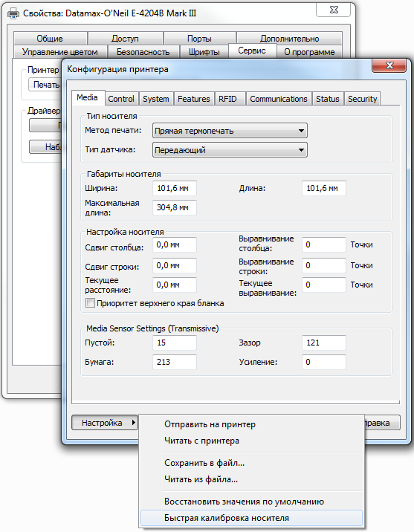This screenshot has width=414, height=532.
Task: Select Шрифты tab in Свойства window
Action: click(204, 52)
